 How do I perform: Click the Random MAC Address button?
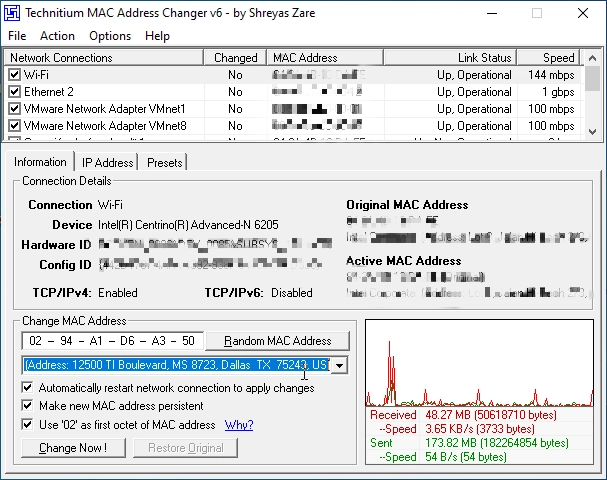tap(278, 341)
